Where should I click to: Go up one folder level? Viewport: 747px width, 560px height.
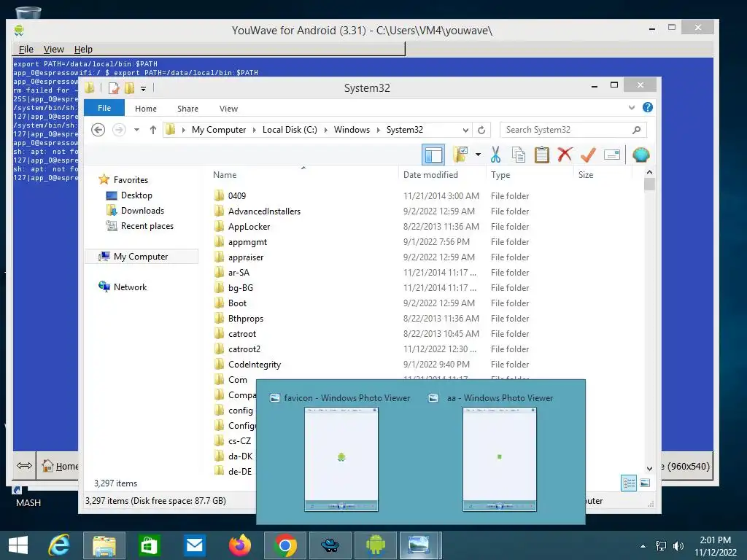coord(153,130)
